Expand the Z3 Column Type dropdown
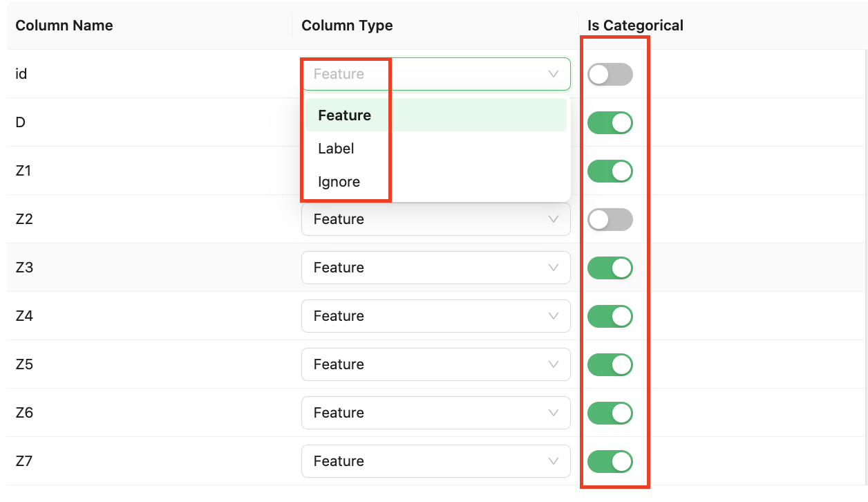The image size is (868, 502). [435, 268]
